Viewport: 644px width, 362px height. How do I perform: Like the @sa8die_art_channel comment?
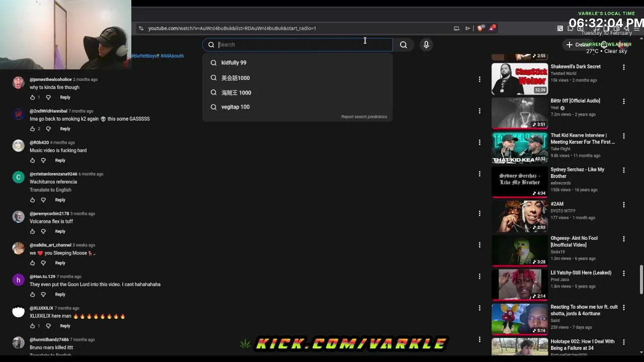pos(32,263)
